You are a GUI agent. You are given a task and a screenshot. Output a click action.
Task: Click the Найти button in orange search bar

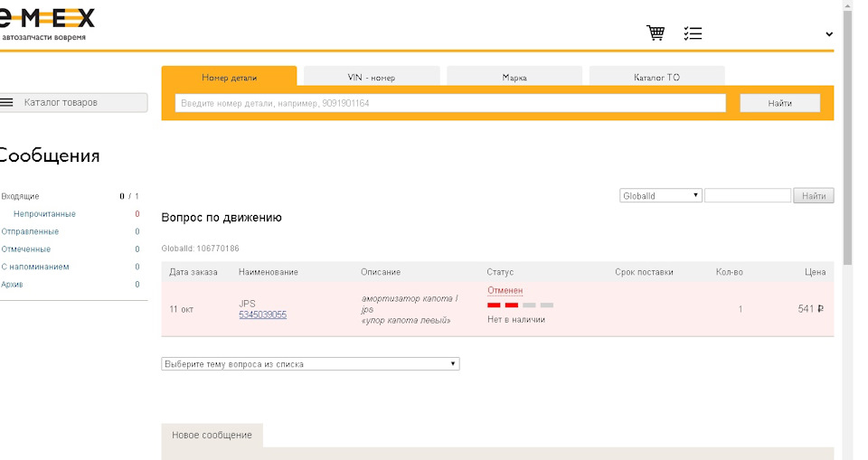click(779, 103)
